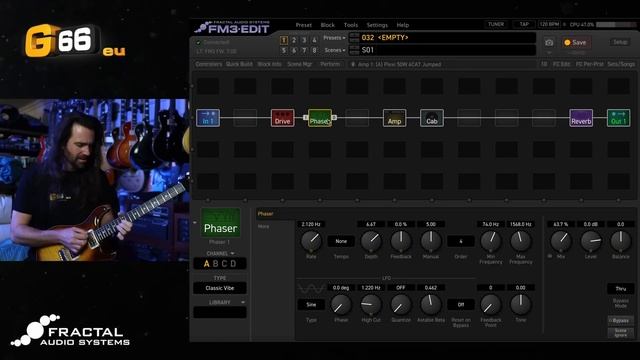Viewport: 640px width, 360px height.
Task: Open FC Per-Prst
Action: click(589, 64)
